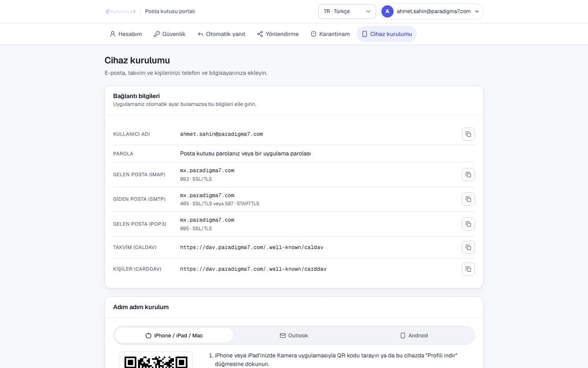Screen dimensions: 588x368
Task: Click the carddav well-known URL text
Action: [253, 269]
